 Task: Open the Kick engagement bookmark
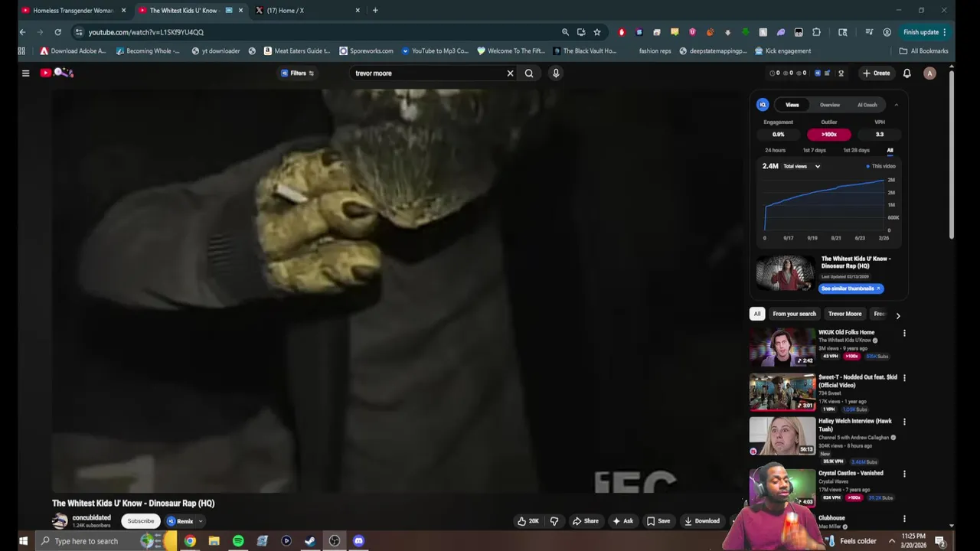[x=782, y=51]
